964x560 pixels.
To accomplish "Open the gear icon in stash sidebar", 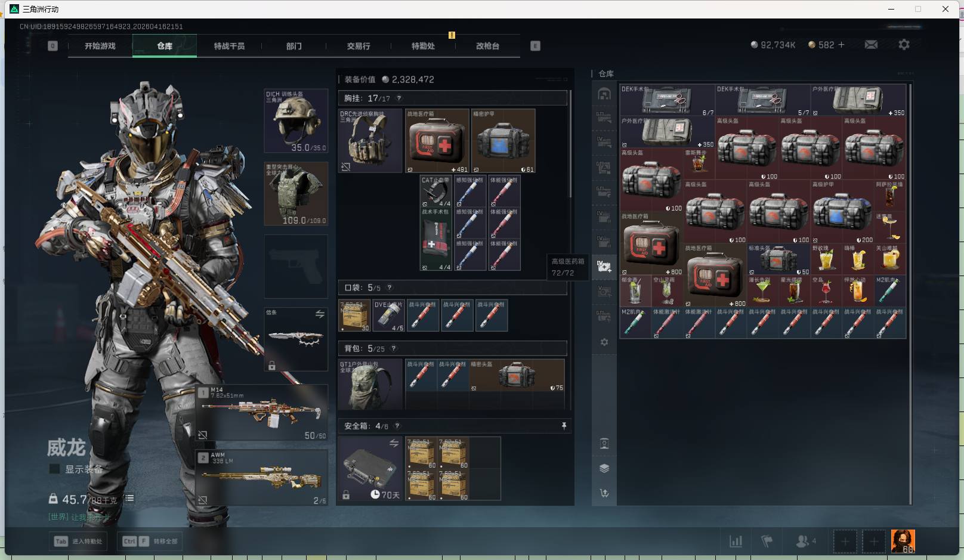I will [x=604, y=342].
